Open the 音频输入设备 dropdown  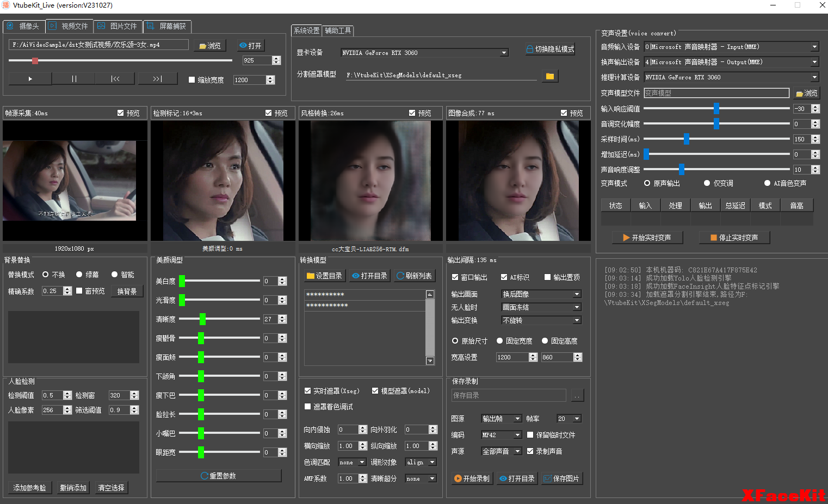(732, 47)
